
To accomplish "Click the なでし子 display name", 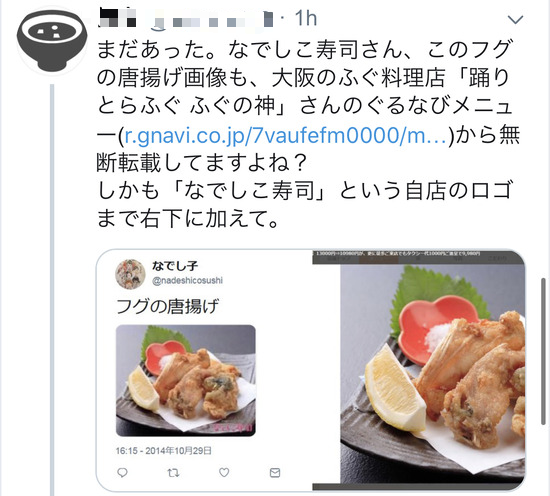I will click(x=175, y=266).
